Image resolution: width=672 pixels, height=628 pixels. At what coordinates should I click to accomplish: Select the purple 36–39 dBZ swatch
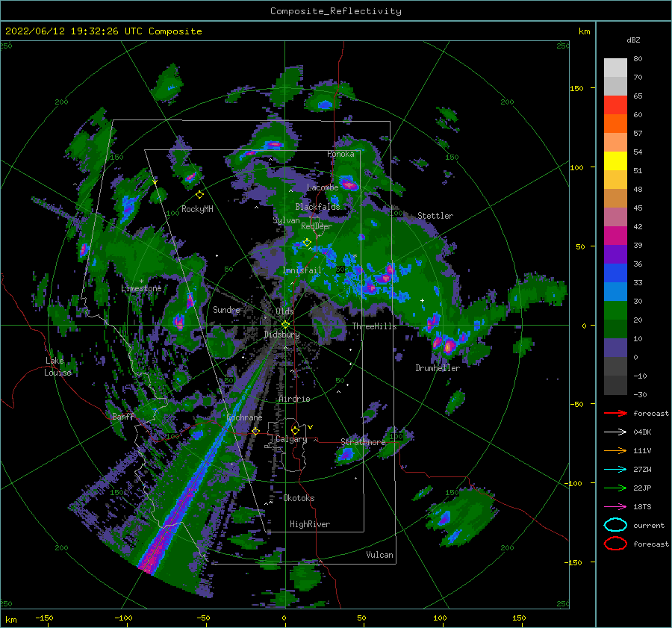[615, 255]
